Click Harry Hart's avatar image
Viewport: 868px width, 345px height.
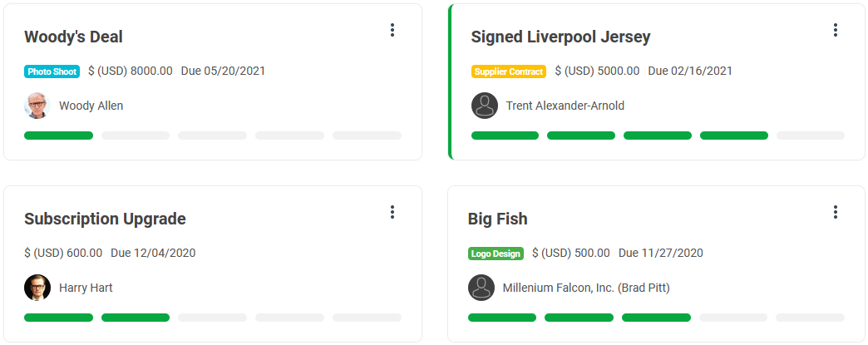pos(37,288)
